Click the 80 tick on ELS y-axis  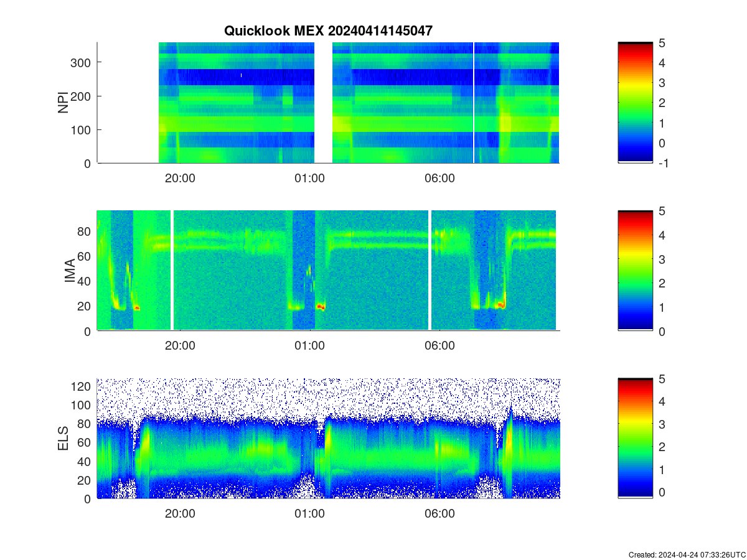(x=85, y=424)
